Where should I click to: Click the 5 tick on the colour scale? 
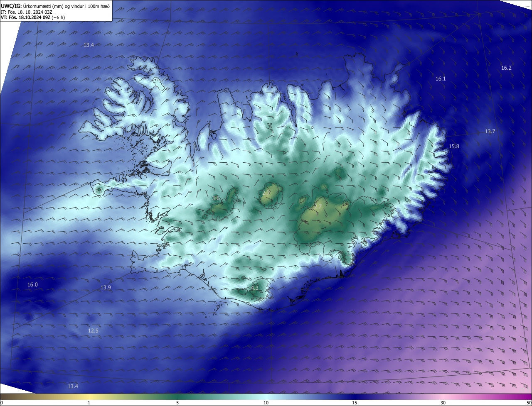pos(177,403)
